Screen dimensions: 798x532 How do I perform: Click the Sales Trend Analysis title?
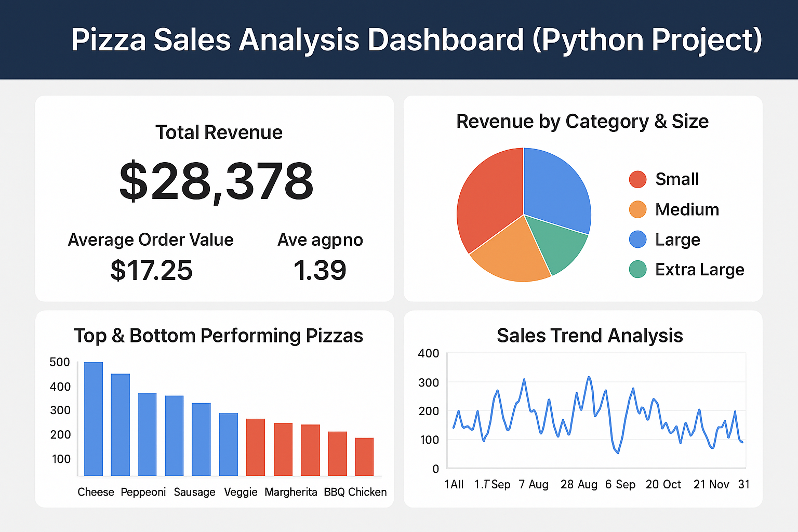(590, 336)
